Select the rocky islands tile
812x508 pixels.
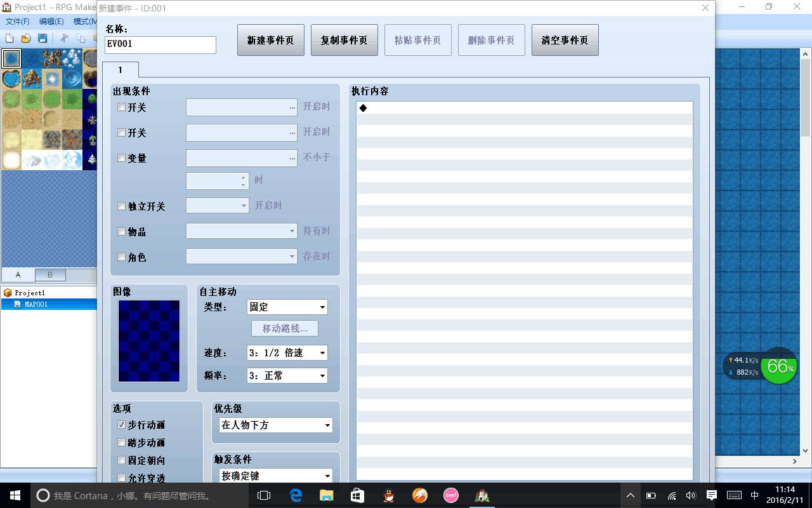point(52,58)
